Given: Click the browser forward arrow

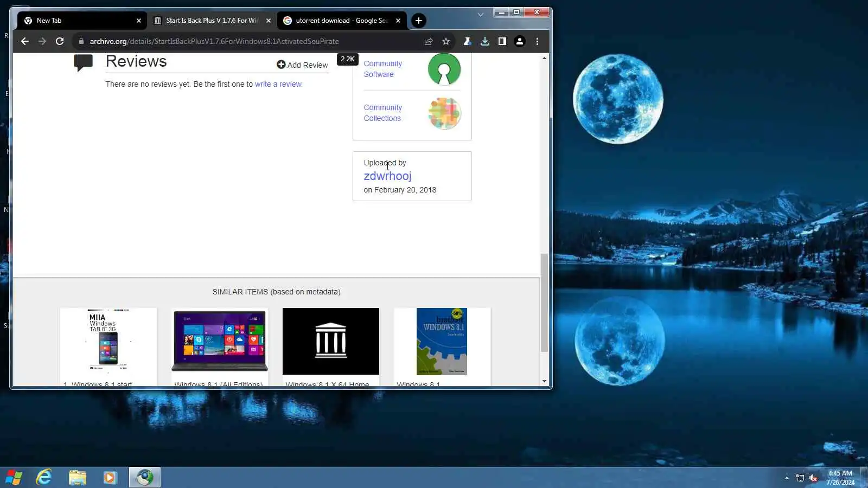Looking at the screenshot, I should 42,41.
